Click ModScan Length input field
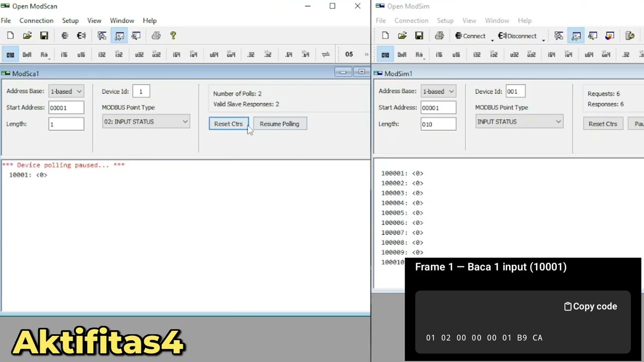The height and width of the screenshot is (362, 644). (x=66, y=124)
